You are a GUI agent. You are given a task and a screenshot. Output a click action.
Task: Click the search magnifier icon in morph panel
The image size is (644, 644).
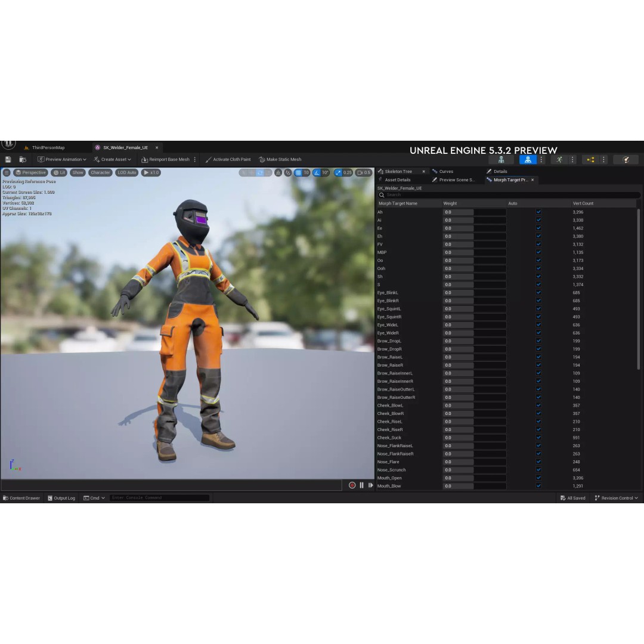(382, 195)
